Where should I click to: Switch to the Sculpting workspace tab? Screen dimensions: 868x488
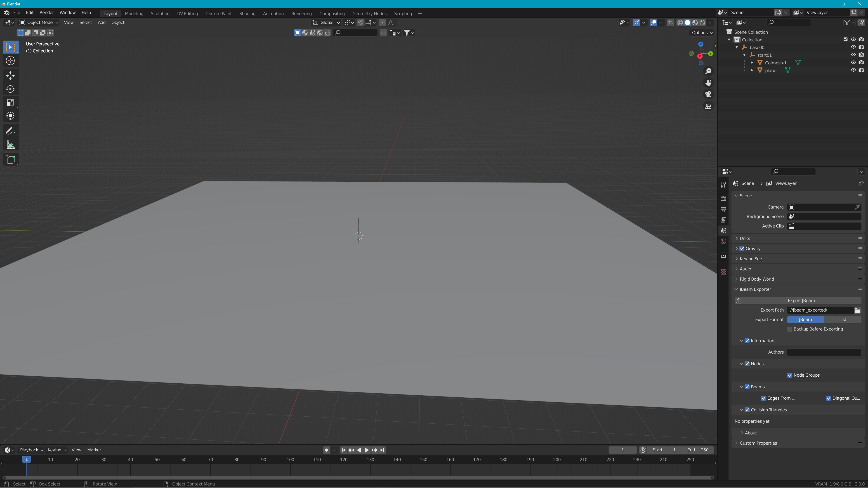pyautogui.click(x=160, y=14)
